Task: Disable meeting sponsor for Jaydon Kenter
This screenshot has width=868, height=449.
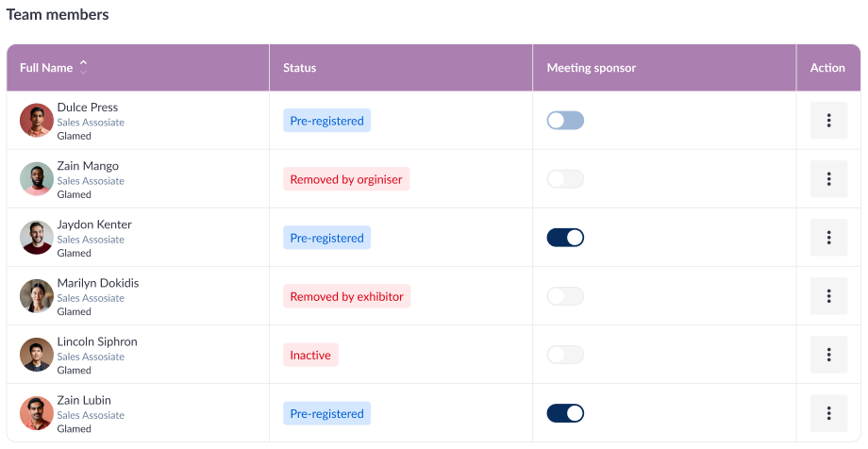Action: (565, 238)
